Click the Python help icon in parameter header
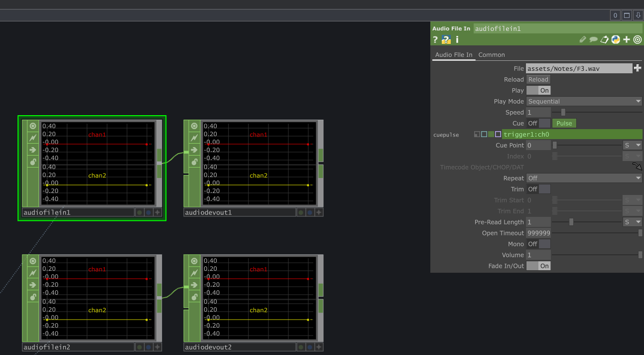644x355 pixels. click(446, 40)
